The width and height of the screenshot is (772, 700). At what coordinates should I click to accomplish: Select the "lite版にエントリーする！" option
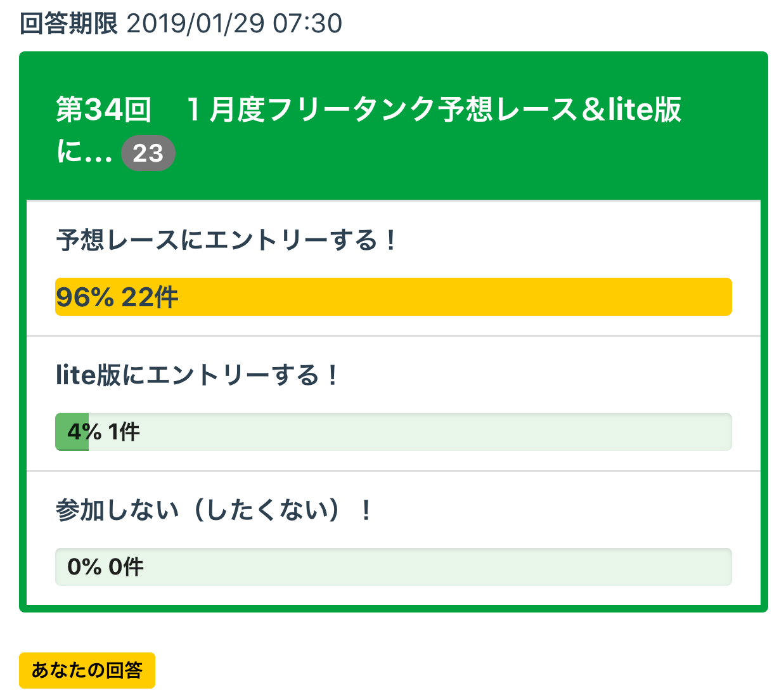point(198,376)
